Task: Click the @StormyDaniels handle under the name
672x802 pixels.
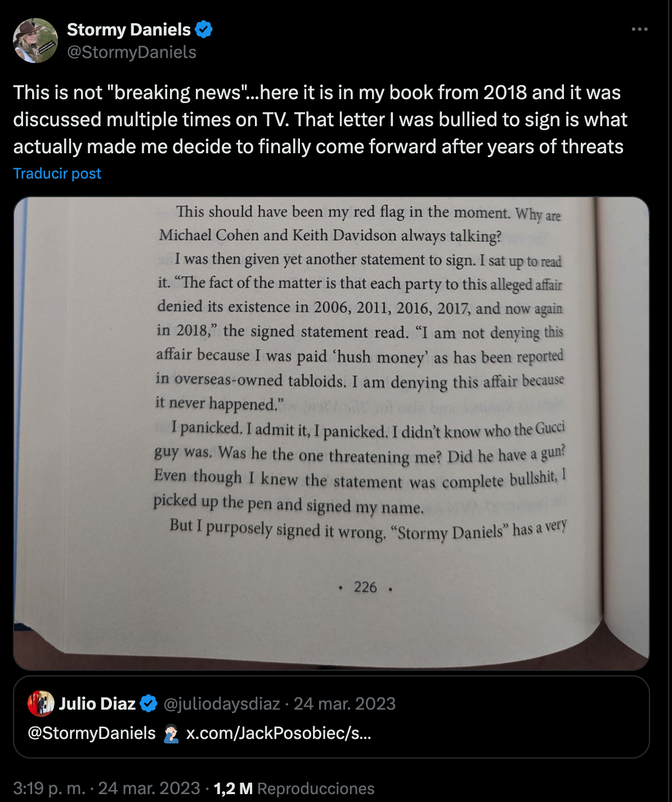Action: tap(132, 52)
